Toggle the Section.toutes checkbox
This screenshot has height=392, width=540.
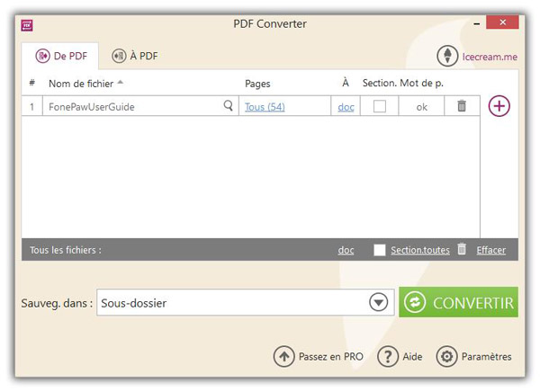[x=380, y=250]
